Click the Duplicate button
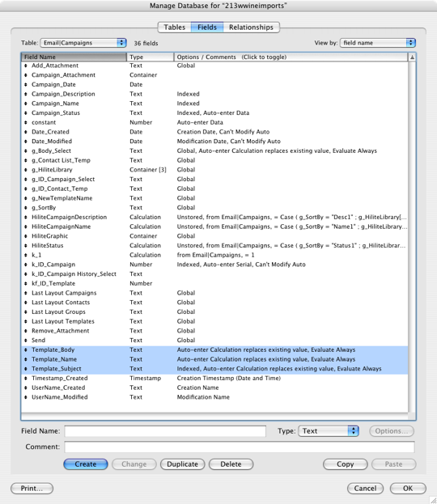The image size is (437, 504). click(182, 464)
